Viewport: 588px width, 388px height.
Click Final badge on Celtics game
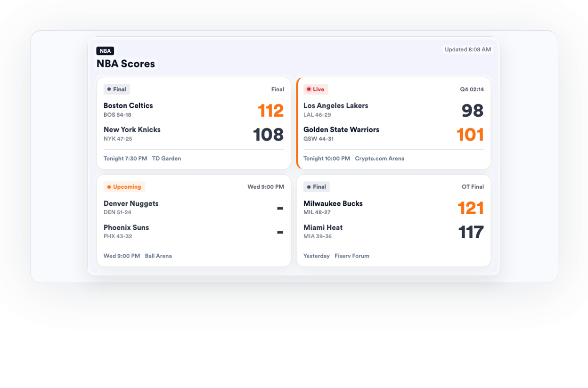(117, 89)
